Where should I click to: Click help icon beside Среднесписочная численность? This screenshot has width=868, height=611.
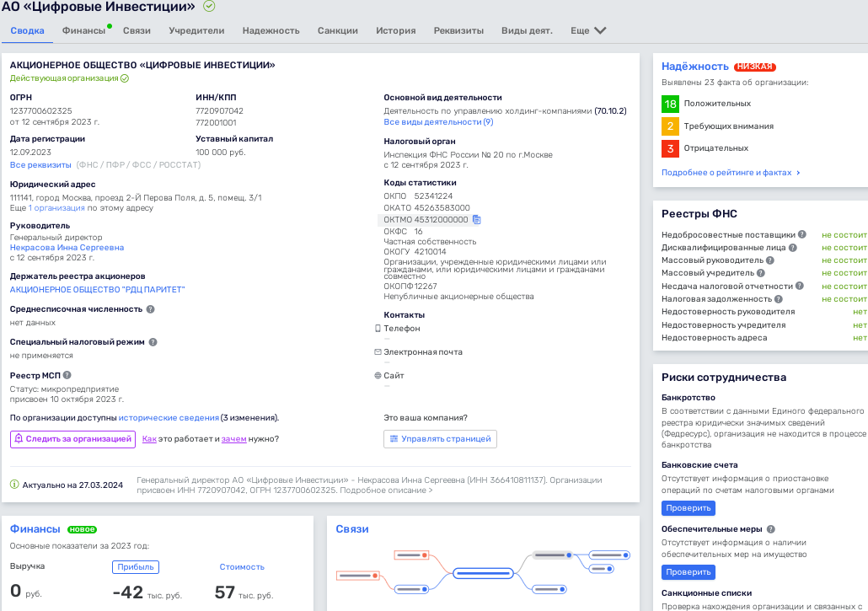point(151,309)
